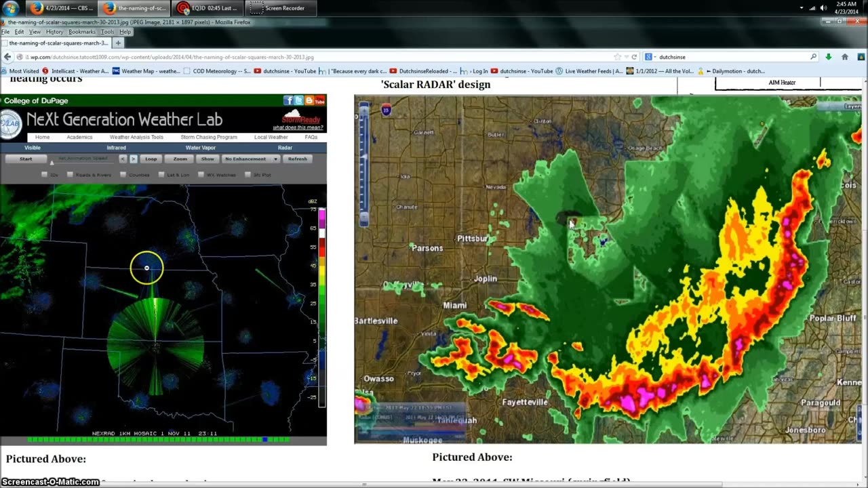Image resolution: width=868 pixels, height=488 pixels.
Task: Click the browser Back arrow button
Action: coord(7,57)
